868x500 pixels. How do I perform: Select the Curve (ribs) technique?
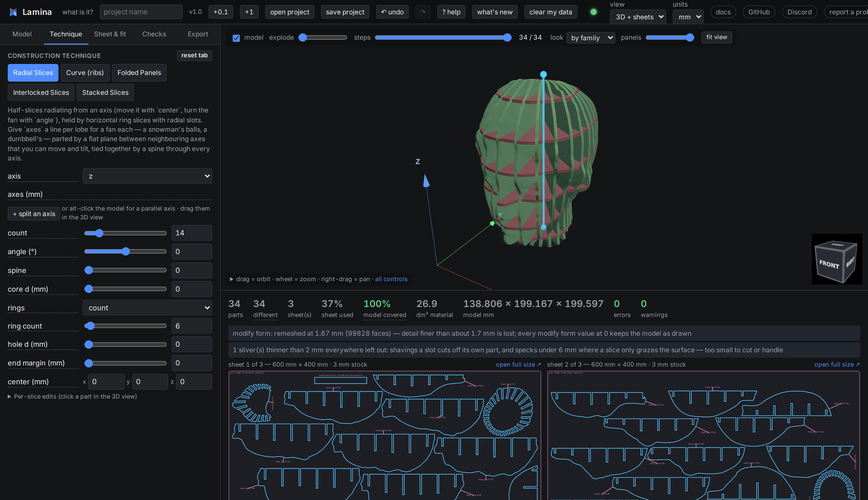click(85, 73)
